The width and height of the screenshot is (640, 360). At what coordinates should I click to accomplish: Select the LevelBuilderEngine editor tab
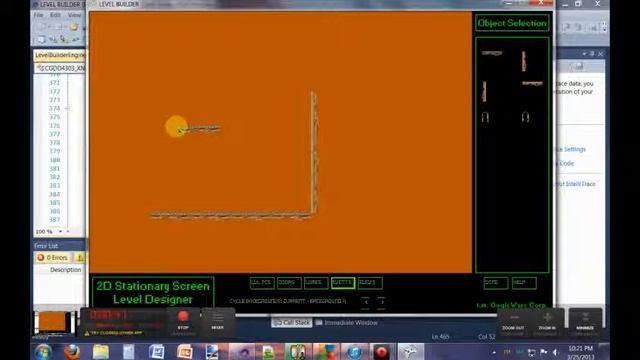point(60,55)
